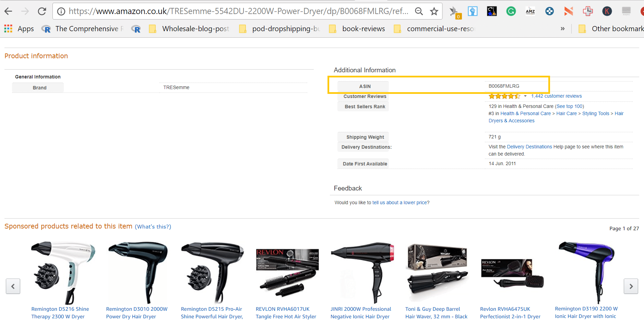
Task: Open the 1,442 customer reviews link
Action: pyautogui.click(x=556, y=96)
